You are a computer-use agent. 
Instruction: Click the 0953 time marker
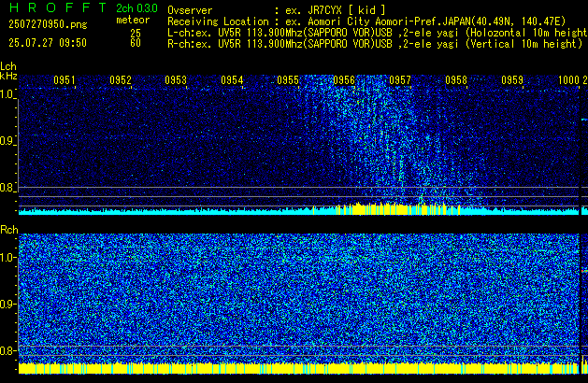176,80
